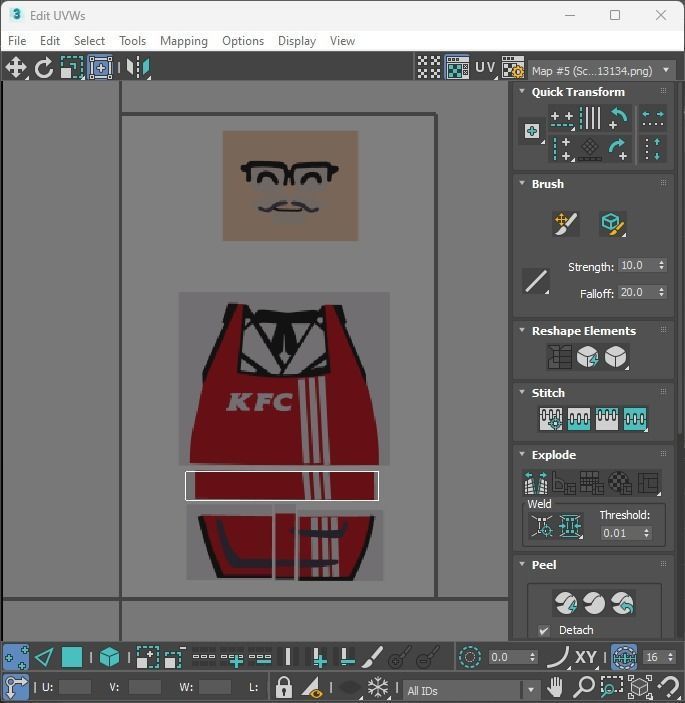Collapse the Explode rollout

(522, 454)
